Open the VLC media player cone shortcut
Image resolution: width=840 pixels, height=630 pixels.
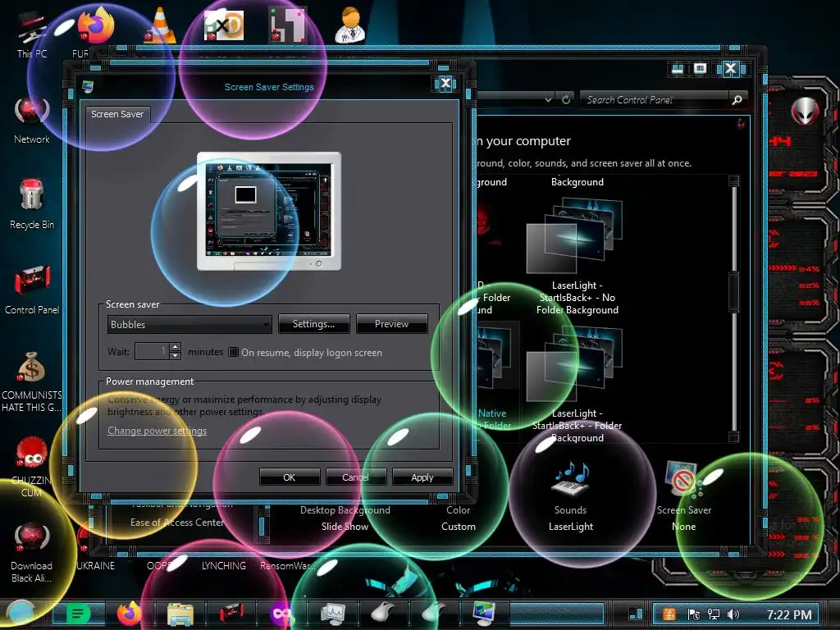tap(160, 25)
